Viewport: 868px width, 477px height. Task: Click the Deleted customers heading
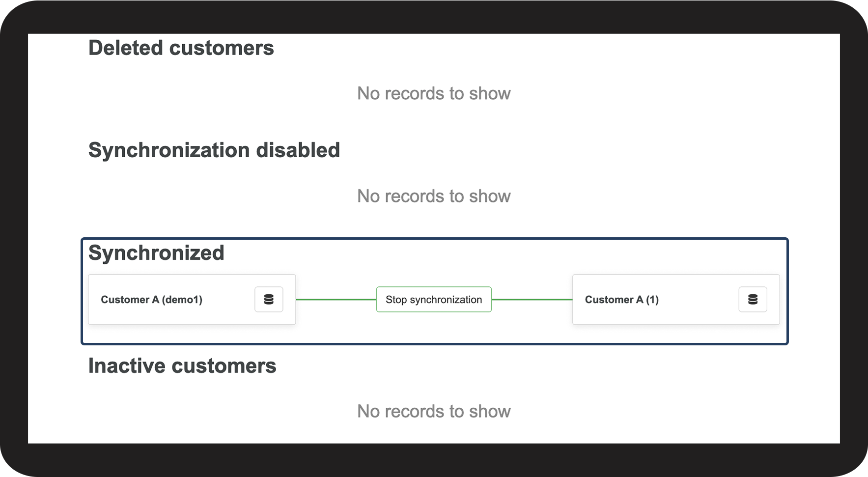181,48
